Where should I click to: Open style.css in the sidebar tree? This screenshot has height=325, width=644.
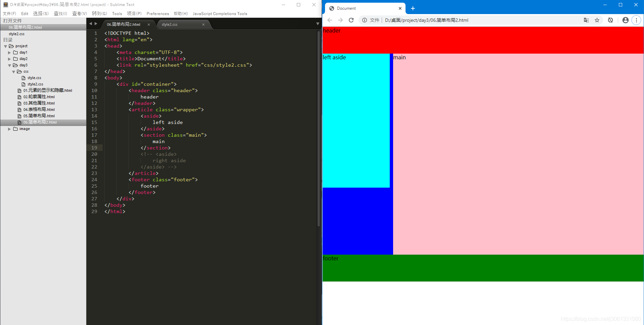pyautogui.click(x=34, y=78)
